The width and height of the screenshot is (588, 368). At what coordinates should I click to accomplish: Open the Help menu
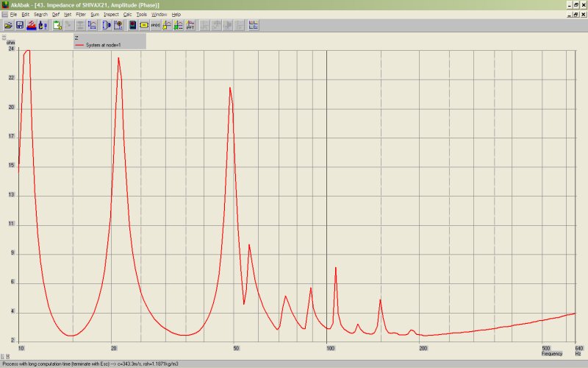point(176,14)
